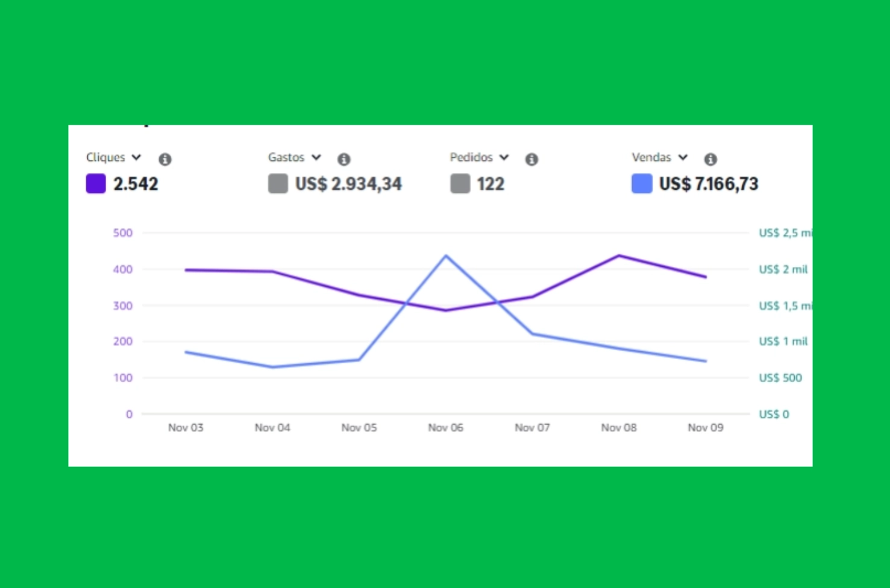Select the orders count 122
This screenshot has height=588, width=890.
click(x=490, y=184)
